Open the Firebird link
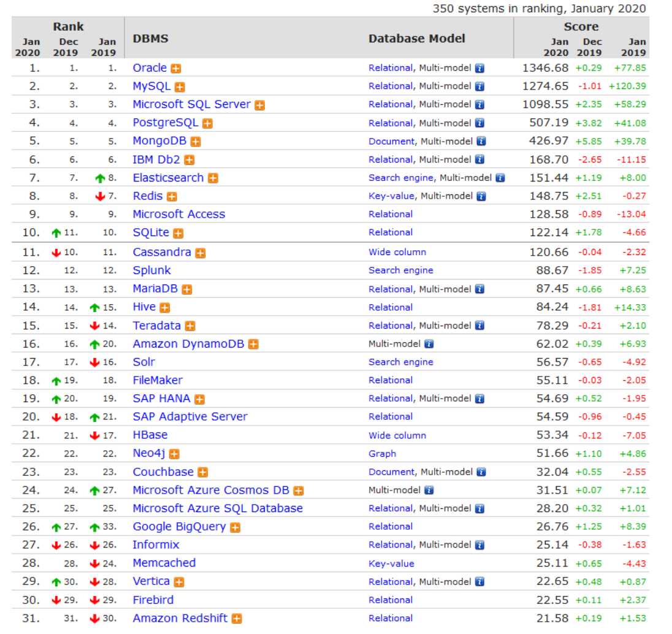 [x=153, y=600]
